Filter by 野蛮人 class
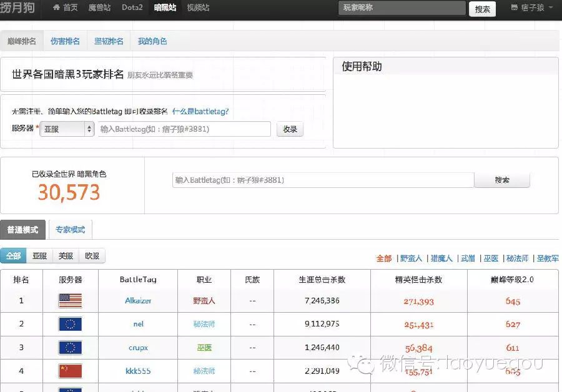Screen dimensions: 562x392 [411, 258]
